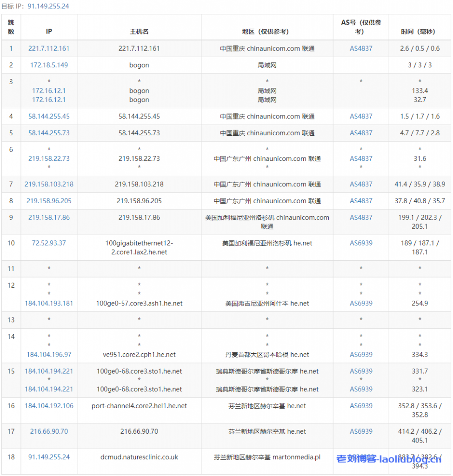Select the 219.158.22.73 link in hop 6

coord(49,159)
